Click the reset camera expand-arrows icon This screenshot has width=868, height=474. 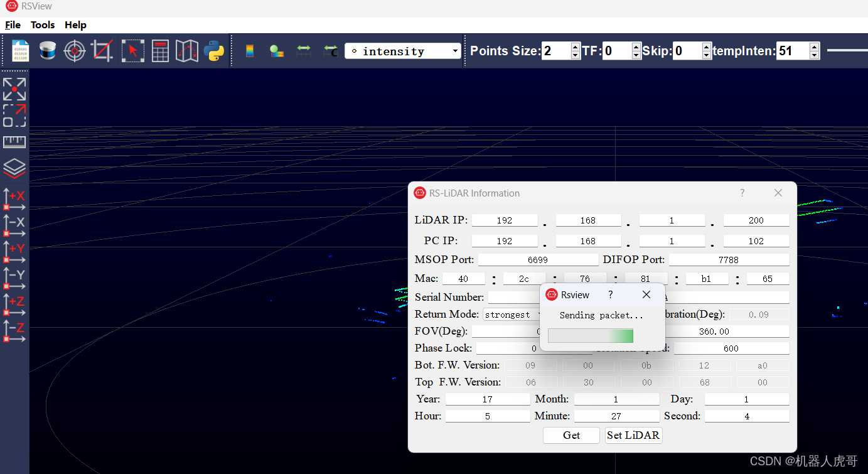14,89
